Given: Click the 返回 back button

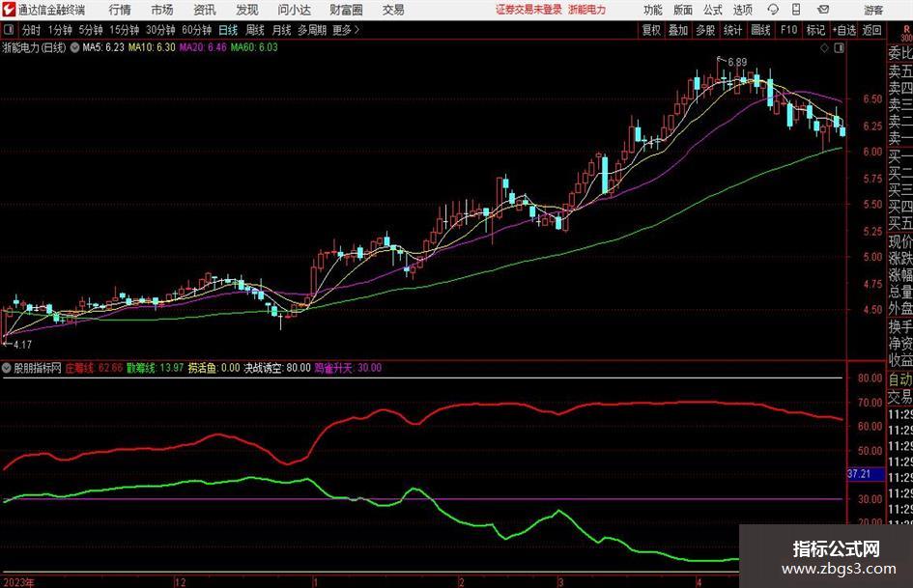Looking at the screenshot, I should [871, 30].
